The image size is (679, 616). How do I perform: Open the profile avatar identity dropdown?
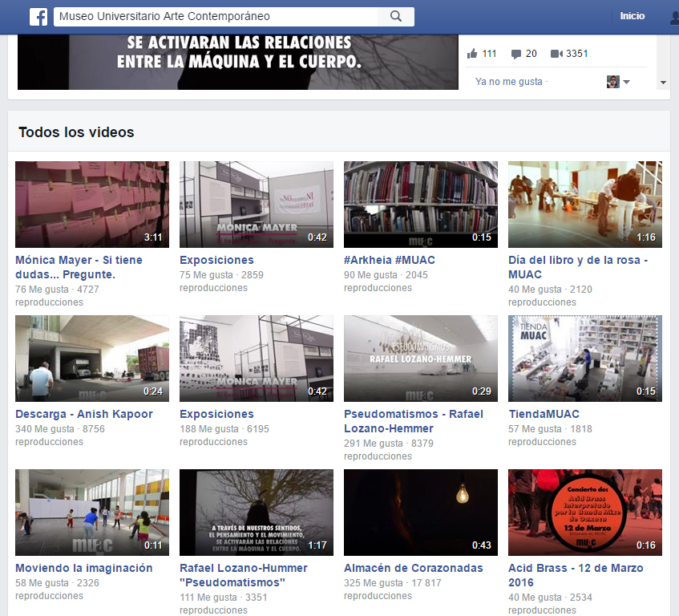618,82
